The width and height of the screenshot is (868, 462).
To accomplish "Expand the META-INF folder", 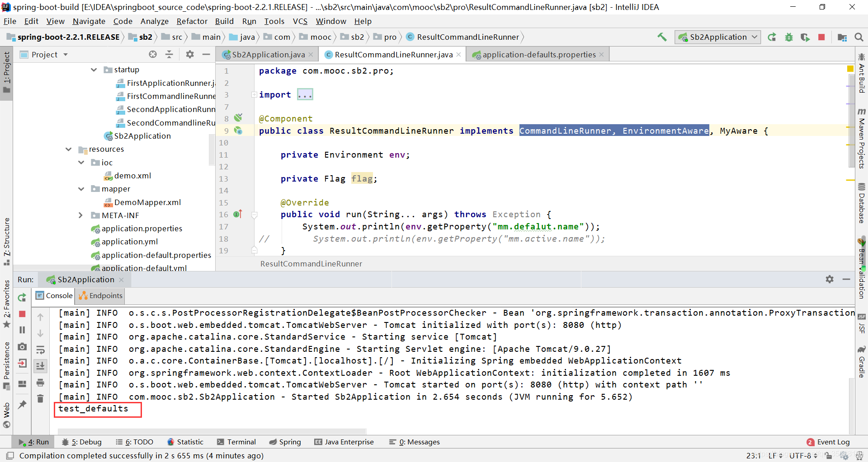I will coord(81,215).
